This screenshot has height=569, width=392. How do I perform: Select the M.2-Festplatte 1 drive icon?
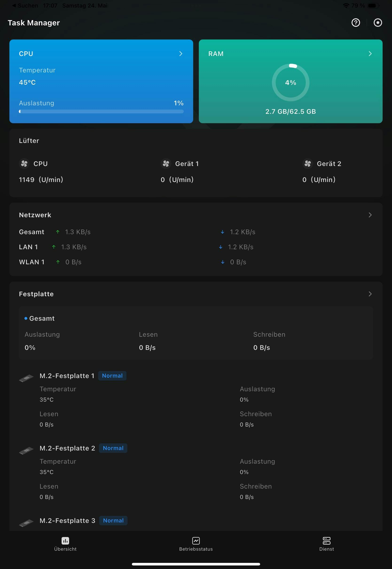[x=26, y=378]
